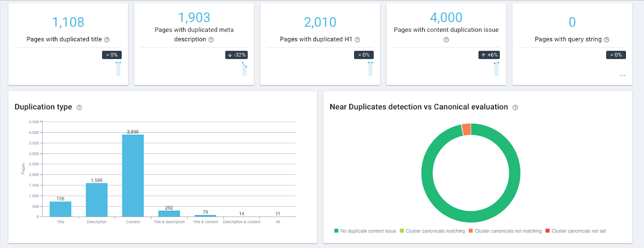Select the Description bar showing 1,586
Screen dimensions: 644x248
point(97,200)
